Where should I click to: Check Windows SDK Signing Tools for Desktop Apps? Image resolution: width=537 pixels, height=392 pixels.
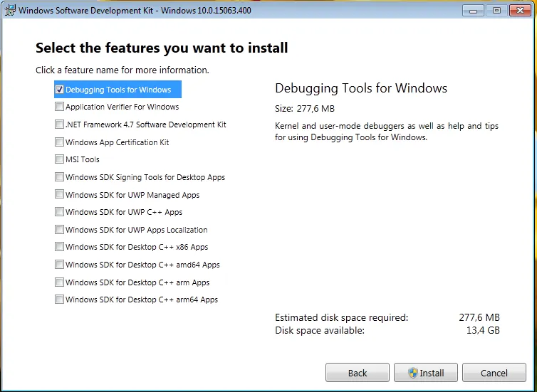pos(59,177)
